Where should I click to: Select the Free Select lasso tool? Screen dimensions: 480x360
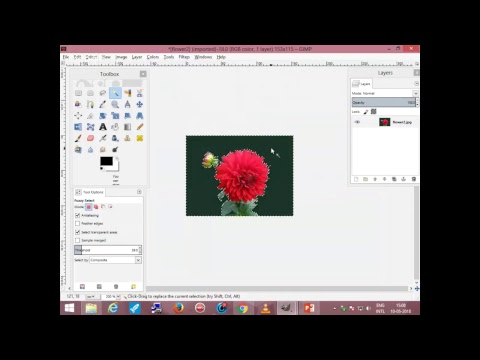point(103,93)
